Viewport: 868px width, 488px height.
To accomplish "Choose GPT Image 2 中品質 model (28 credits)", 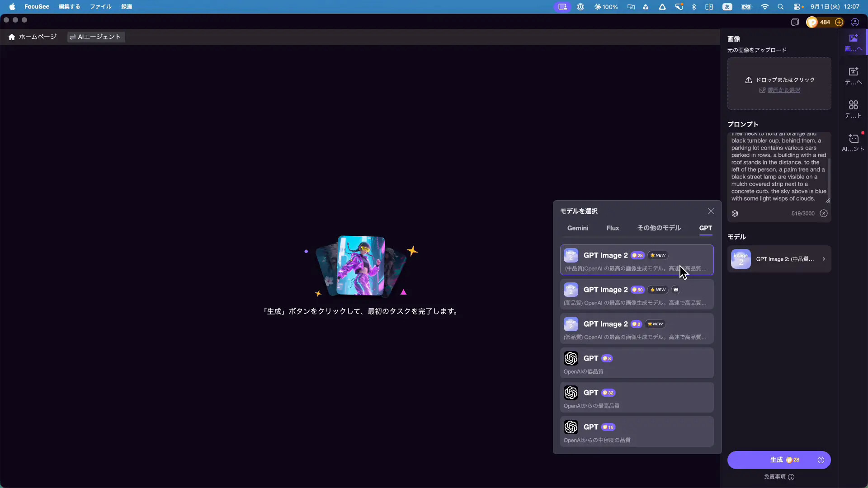I will [x=637, y=260].
